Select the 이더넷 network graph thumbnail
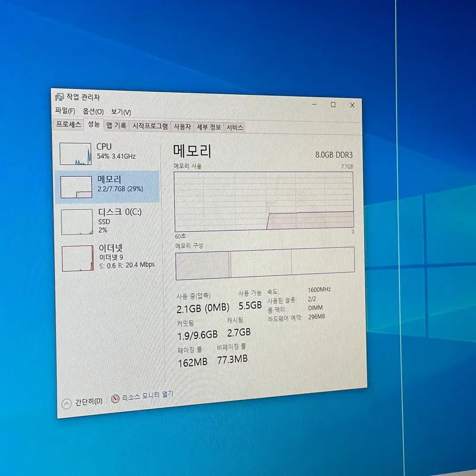 [x=78, y=258]
